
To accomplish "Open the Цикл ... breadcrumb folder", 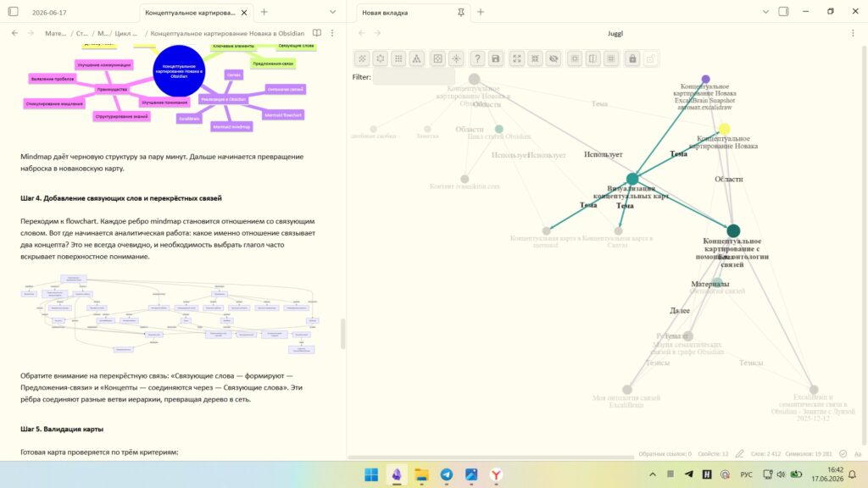I will pos(126,33).
